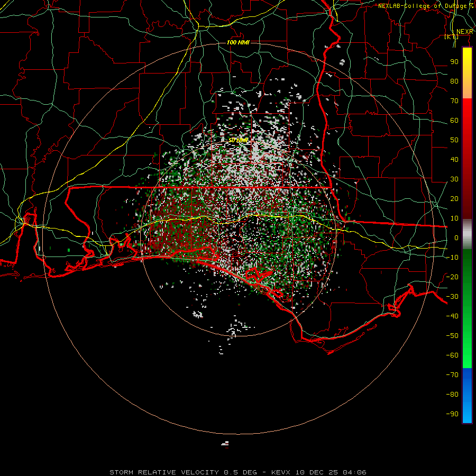The image size is (476, 476).
Task: Click the 90 value on the velocity scale
Action: click(x=454, y=62)
